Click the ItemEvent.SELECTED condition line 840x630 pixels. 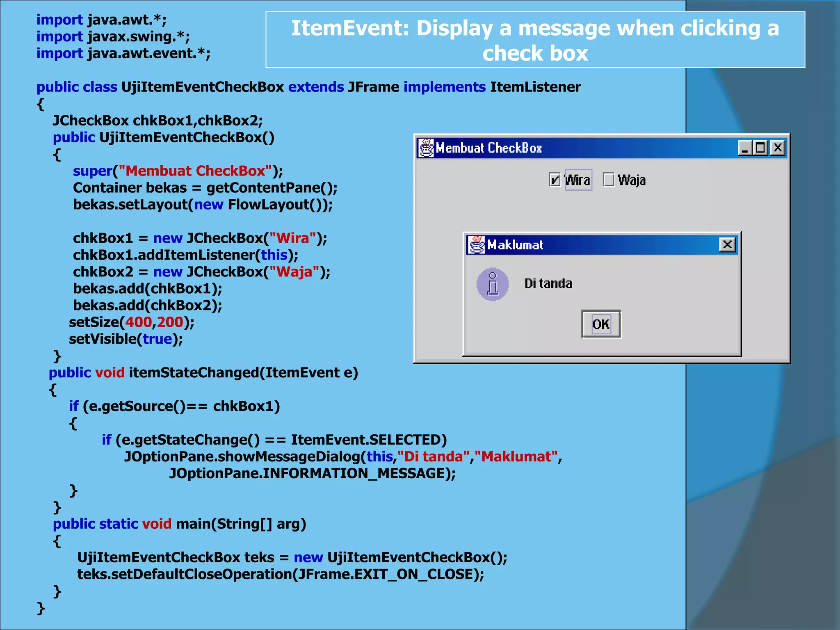click(274, 440)
